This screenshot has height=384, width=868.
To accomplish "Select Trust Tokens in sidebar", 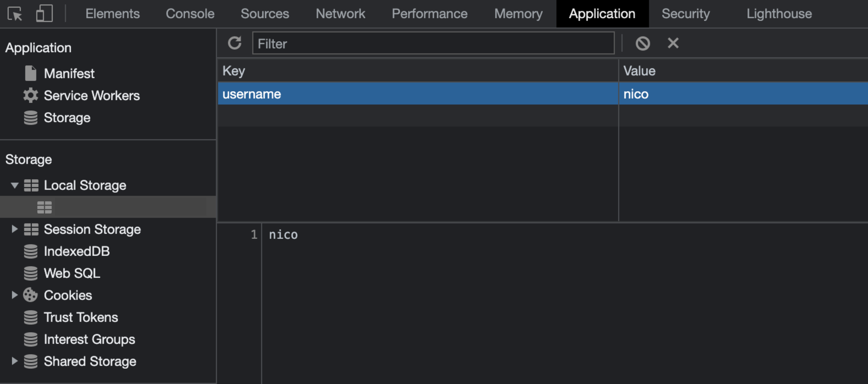I will pos(81,317).
